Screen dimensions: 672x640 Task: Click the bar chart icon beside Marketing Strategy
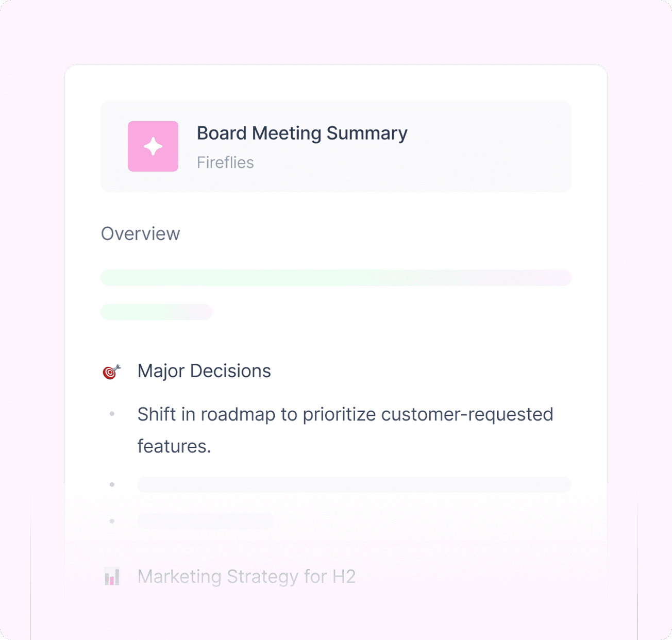112,577
